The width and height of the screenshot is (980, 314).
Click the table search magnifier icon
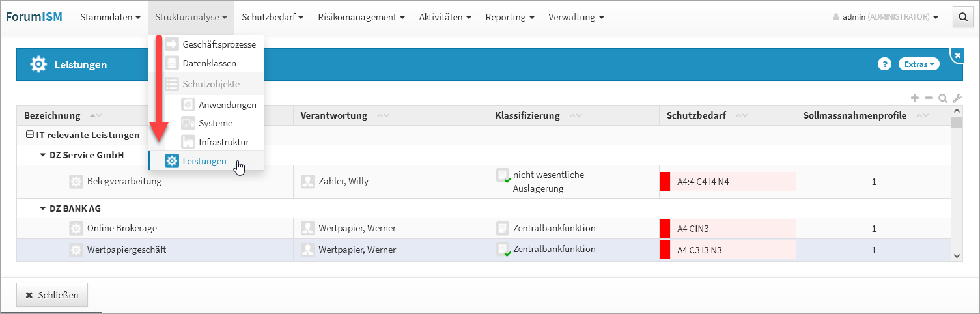tap(943, 98)
